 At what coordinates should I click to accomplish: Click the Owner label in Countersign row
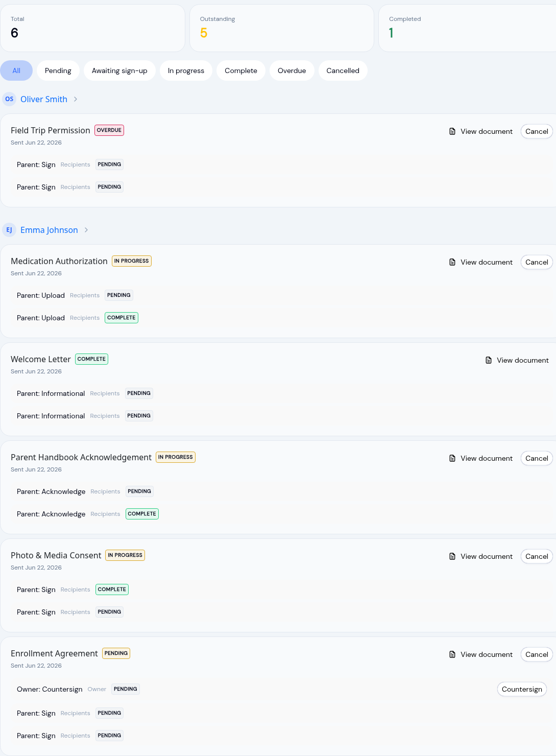point(97,689)
